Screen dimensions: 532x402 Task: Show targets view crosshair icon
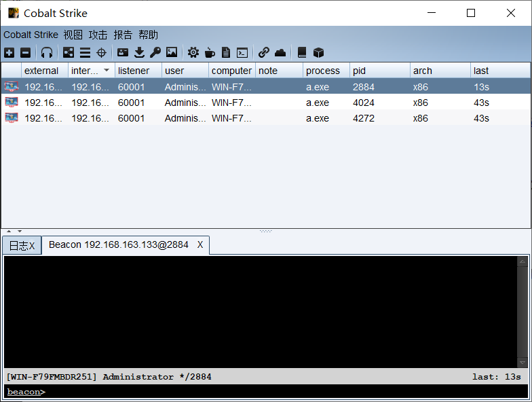pyautogui.click(x=101, y=53)
